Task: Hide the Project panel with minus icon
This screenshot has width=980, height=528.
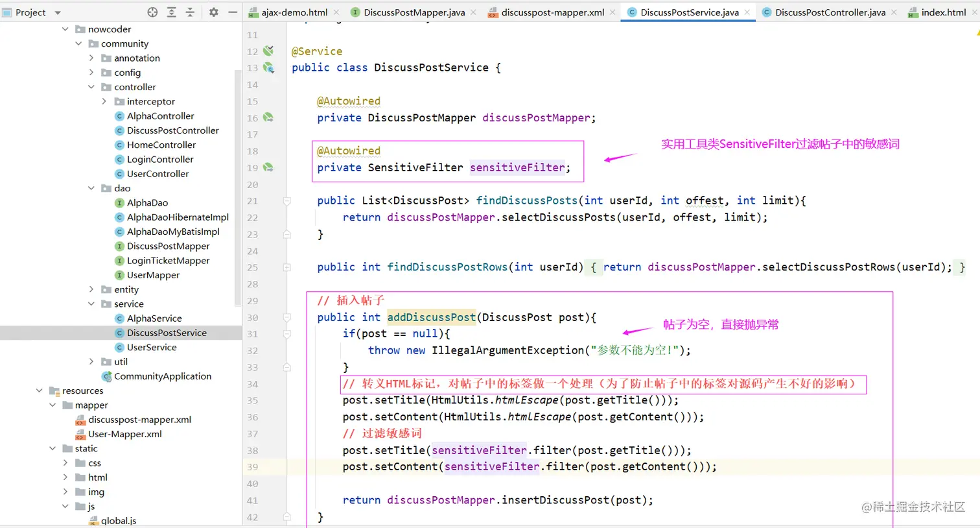Action: point(233,12)
